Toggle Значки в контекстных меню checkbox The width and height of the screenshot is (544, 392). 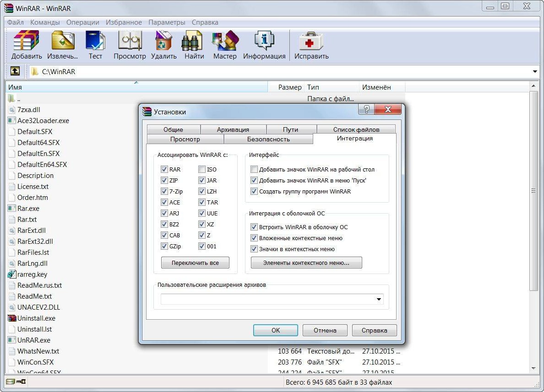coord(254,249)
